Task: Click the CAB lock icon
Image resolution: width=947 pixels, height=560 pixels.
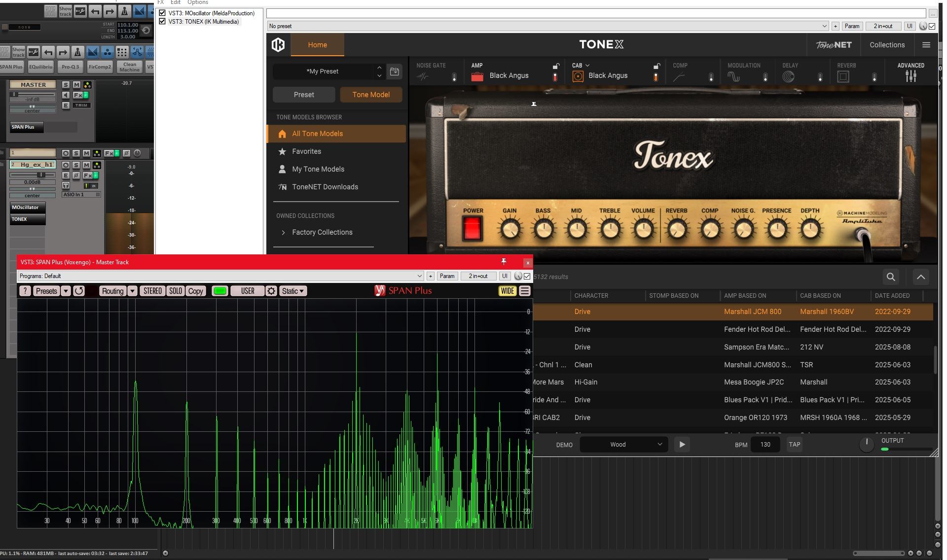Action: pyautogui.click(x=656, y=66)
